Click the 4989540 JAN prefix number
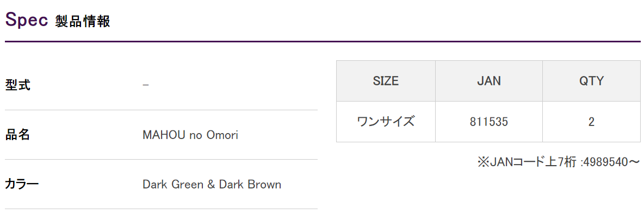Image resolution: width=644 pixels, height=214 pixels. coord(605,162)
